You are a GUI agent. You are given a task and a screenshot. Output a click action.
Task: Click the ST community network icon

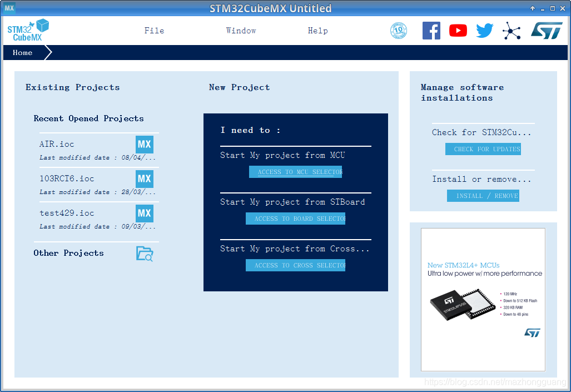pyautogui.click(x=512, y=31)
